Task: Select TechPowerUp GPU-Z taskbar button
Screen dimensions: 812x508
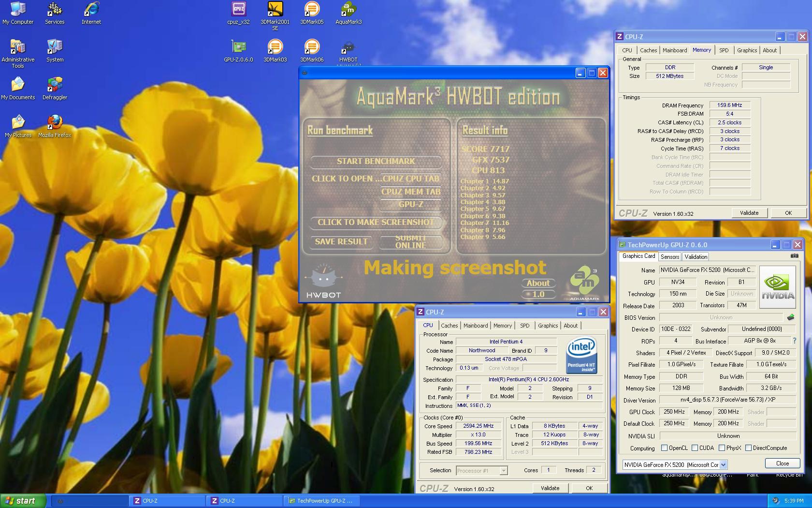Action: 321,501
